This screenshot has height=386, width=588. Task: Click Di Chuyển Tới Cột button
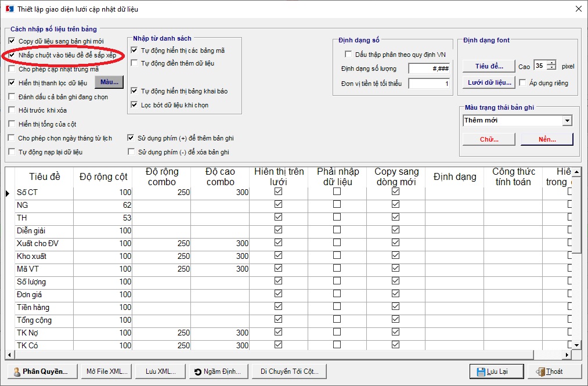[289, 371]
